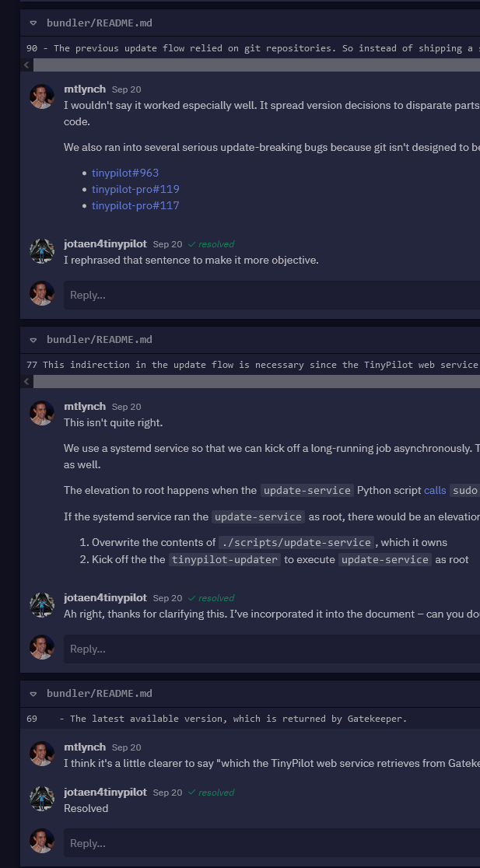480x868 pixels.
Task: Toggle the resolved badge on the first thread
Action: 211,243
